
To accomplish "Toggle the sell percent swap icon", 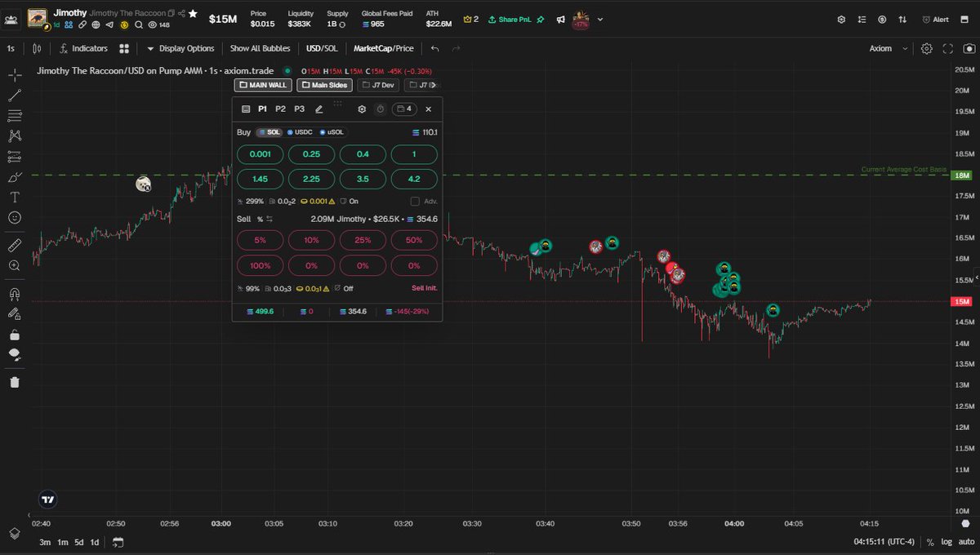I will click(269, 219).
